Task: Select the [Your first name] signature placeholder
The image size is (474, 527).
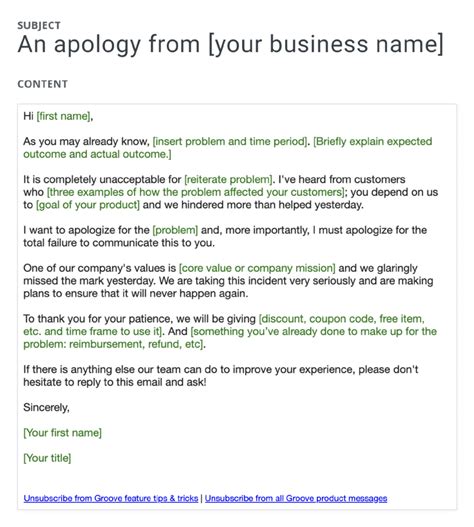Action: [63, 433]
